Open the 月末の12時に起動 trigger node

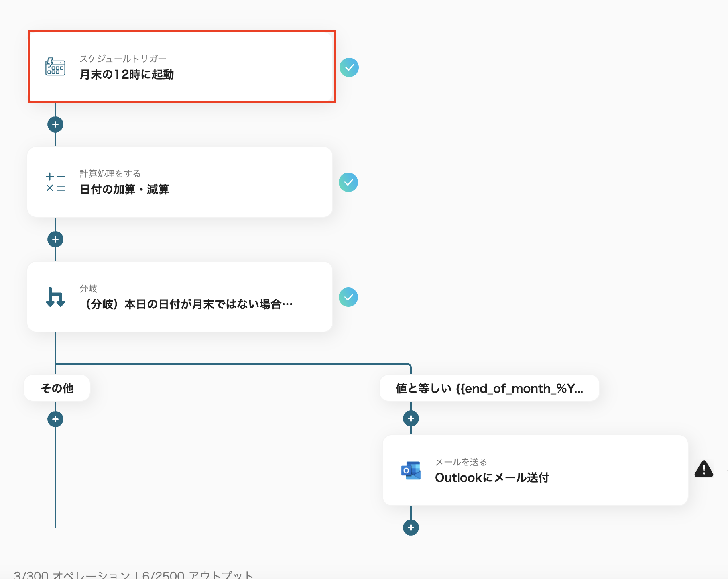(x=181, y=66)
